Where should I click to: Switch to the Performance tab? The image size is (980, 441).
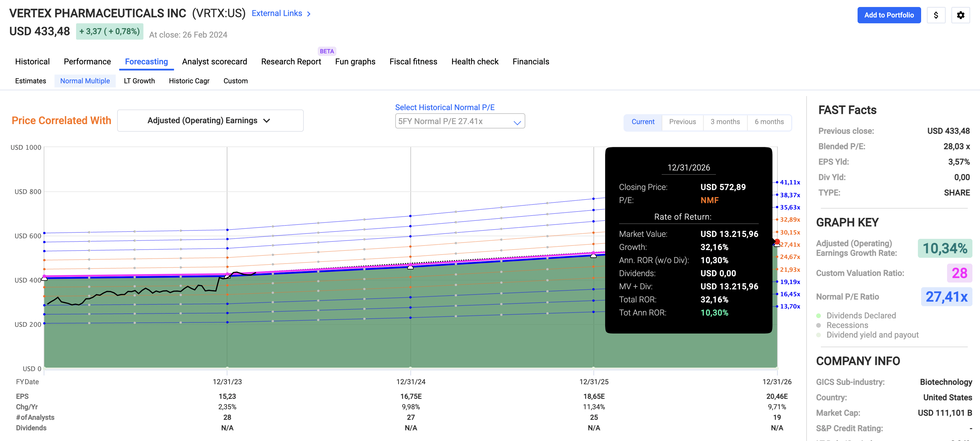pos(87,61)
